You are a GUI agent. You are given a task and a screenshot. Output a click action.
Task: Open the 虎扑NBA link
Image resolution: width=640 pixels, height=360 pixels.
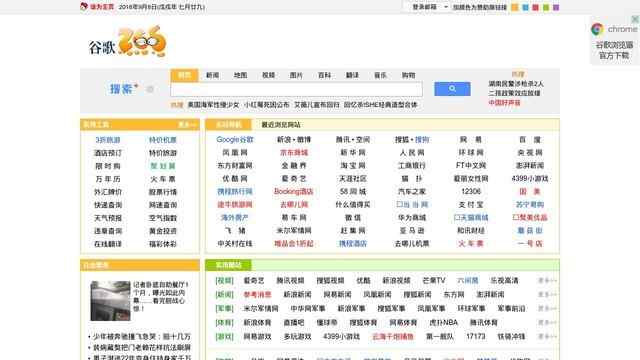point(443,322)
